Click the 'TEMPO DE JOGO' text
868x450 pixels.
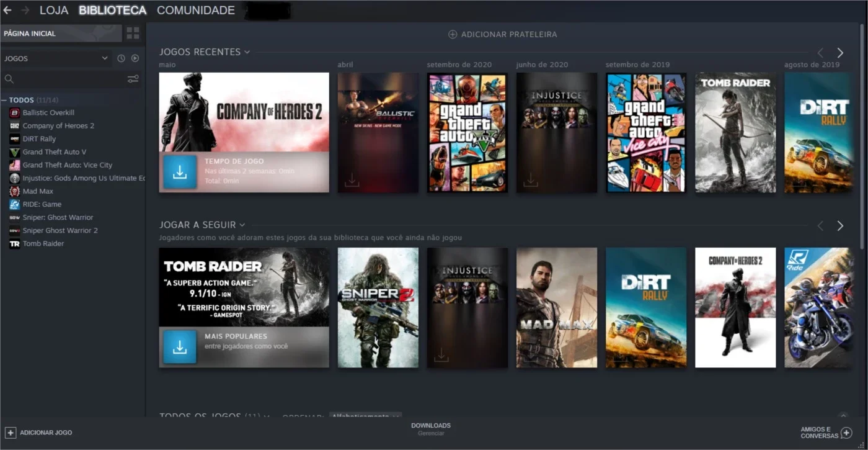[234, 161]
